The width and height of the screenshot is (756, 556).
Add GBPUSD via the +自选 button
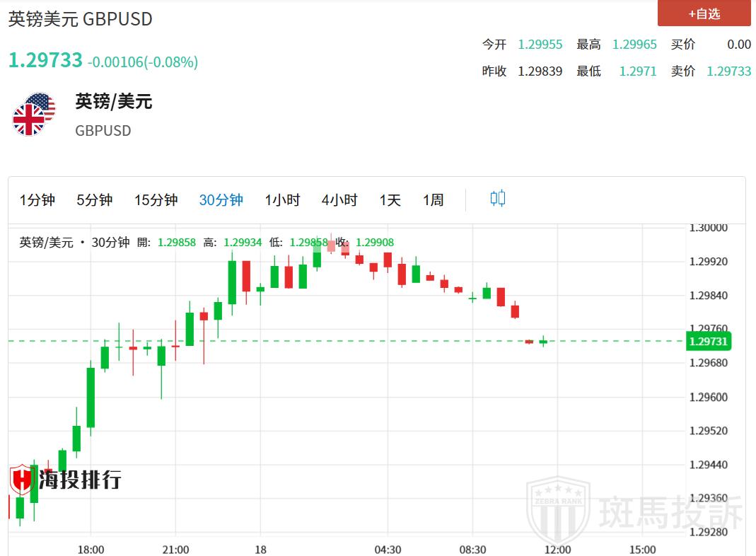tap(704, 13)
